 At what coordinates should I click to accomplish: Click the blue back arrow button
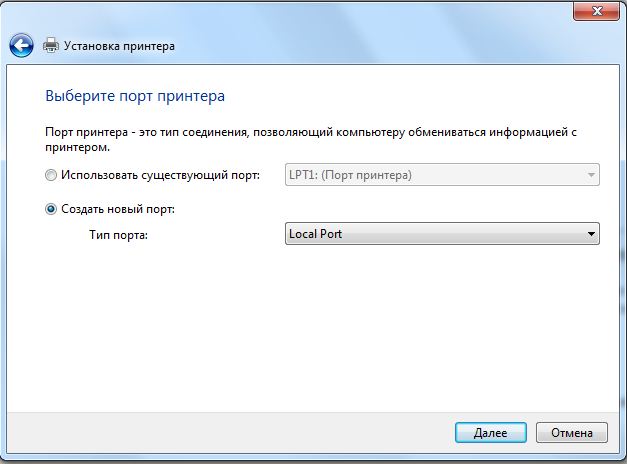(21, 45)
